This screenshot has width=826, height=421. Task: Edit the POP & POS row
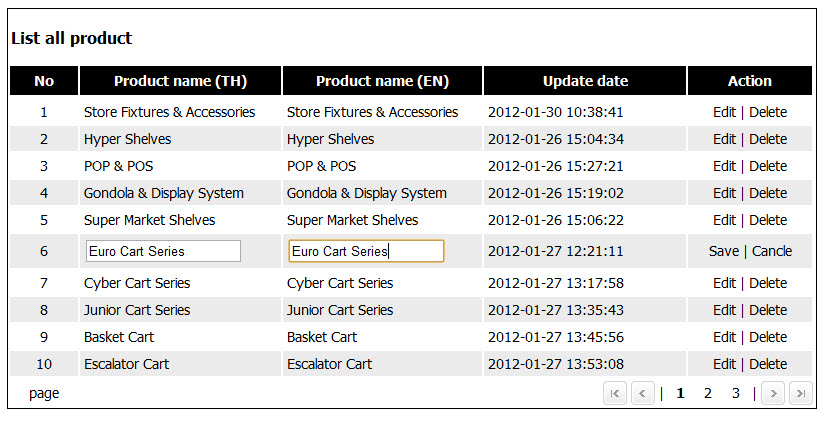pos(724,166)
